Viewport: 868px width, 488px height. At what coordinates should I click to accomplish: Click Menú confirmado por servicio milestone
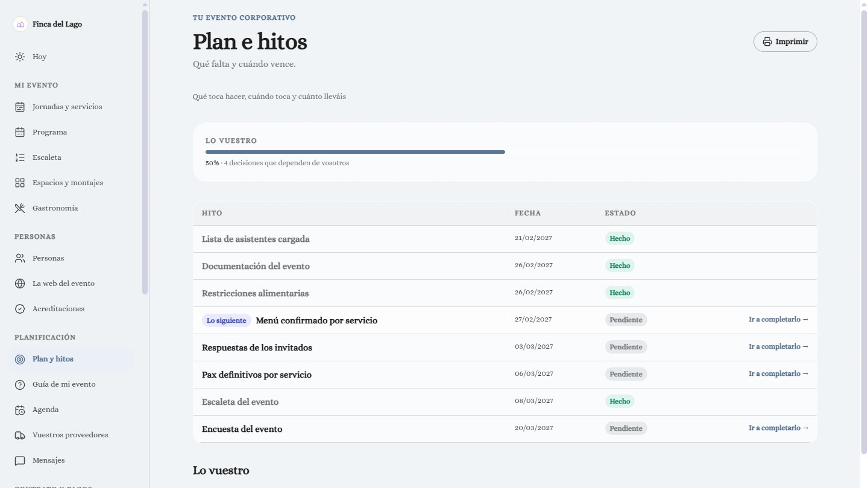pos(316,320)
